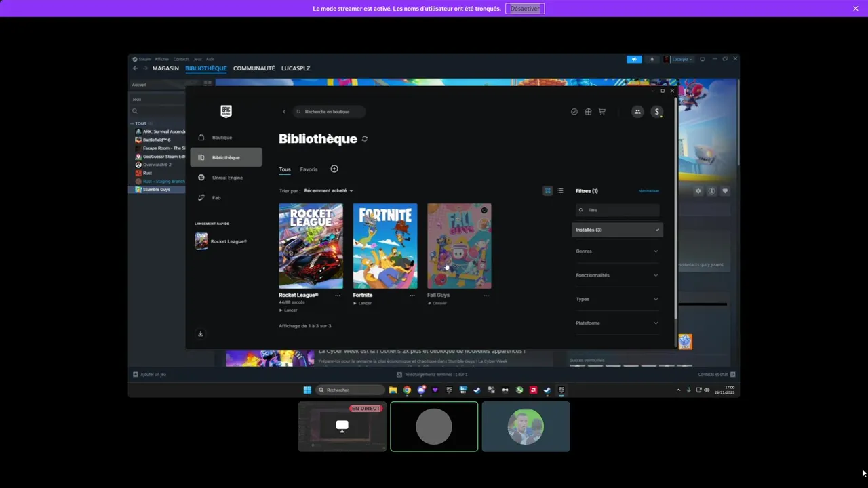The height and width of the screenshot is (488, 868).
Task: Click Lancer under Rocket League
Action: pos(289,310)
